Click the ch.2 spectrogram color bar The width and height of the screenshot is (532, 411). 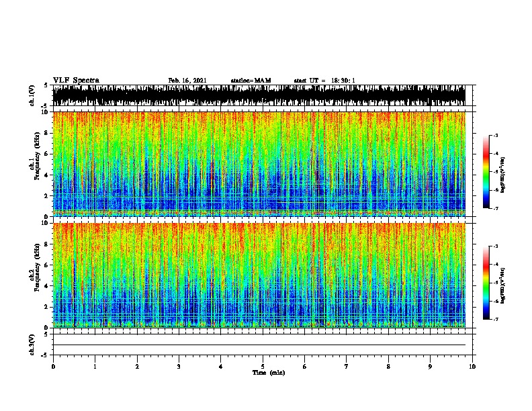point(486,283)
